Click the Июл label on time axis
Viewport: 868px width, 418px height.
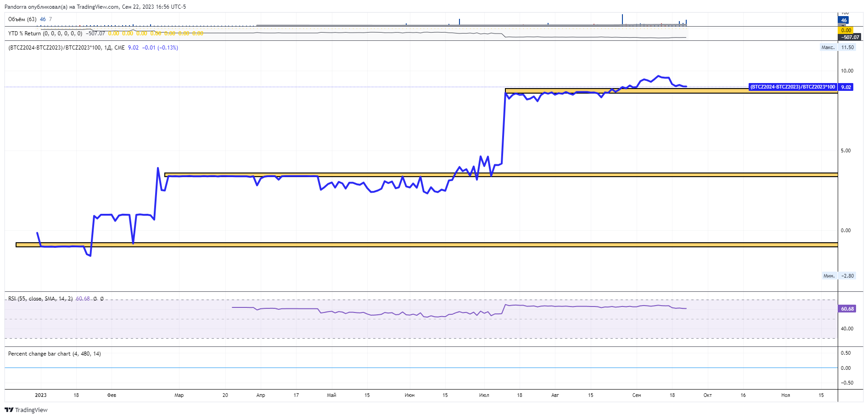coord(484,395)
